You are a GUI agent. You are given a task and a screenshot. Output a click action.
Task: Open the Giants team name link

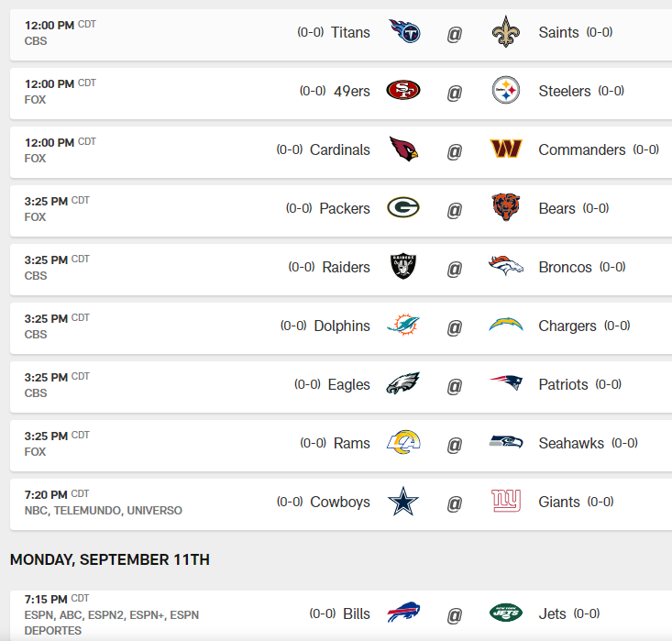pos(559,502)
